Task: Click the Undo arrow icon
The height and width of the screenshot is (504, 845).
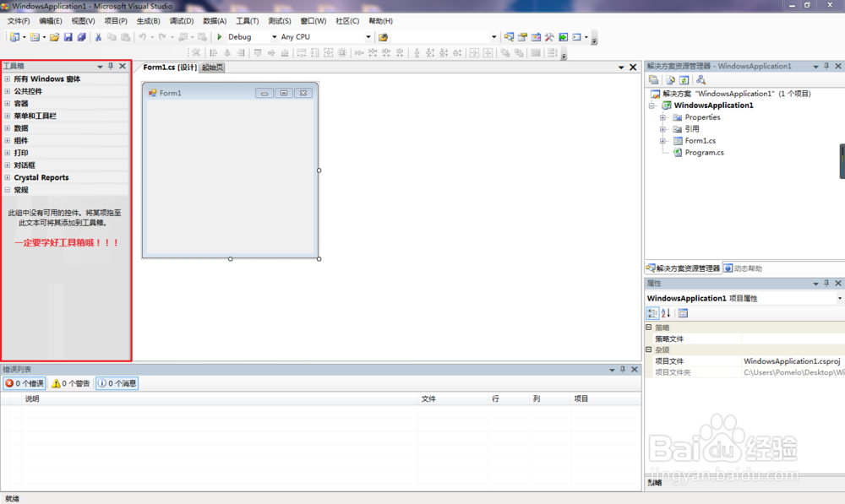Action: pyautogui.click(x=142, y=37)
